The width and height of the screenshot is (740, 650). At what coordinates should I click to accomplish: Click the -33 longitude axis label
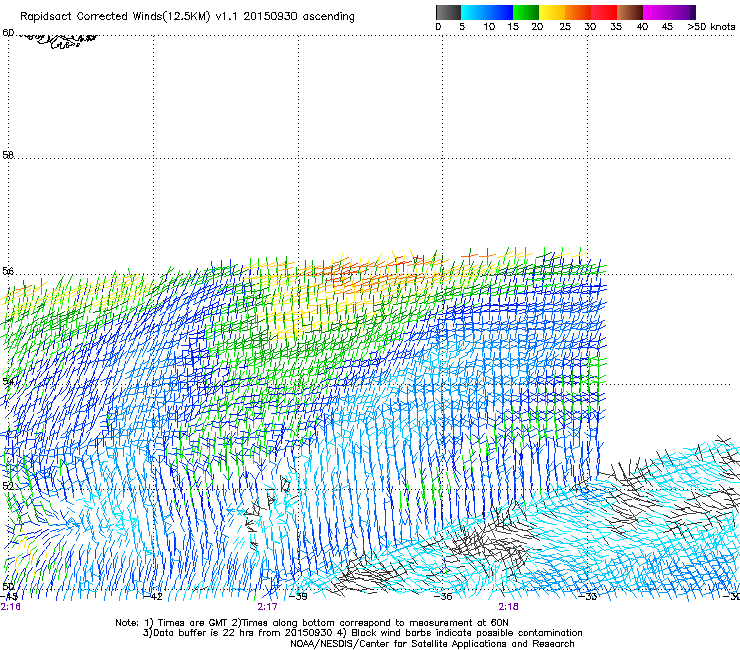tap(588, 597)
